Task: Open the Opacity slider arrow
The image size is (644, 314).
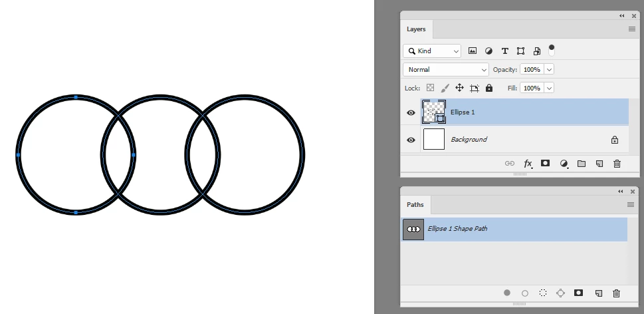Action: click(x=549, y=69)
